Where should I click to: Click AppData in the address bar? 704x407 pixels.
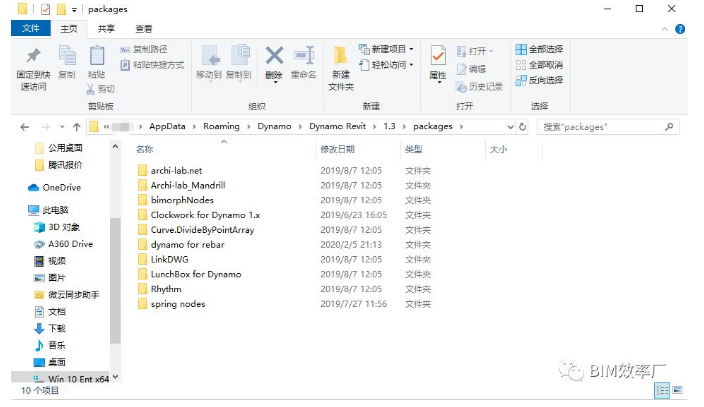pos(167,127)
